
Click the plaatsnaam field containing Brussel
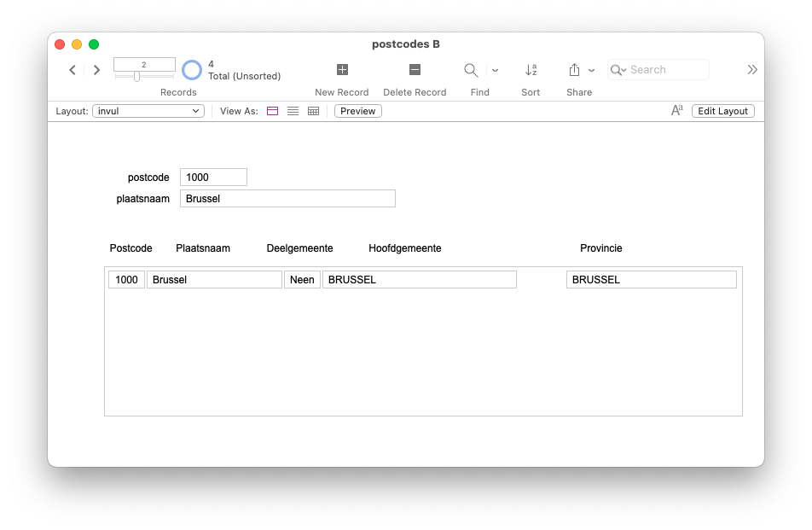coord(287,199)
